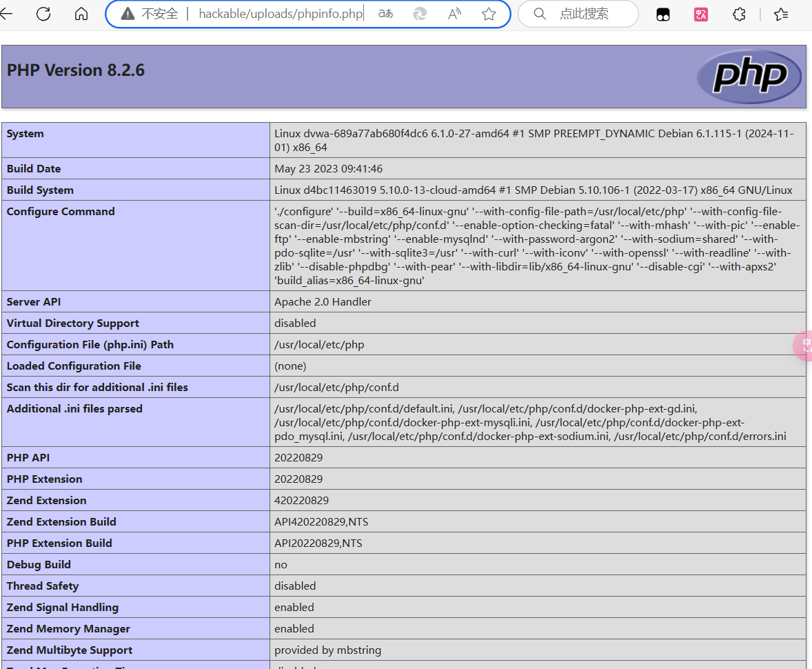This screenshot has width=812, height=669.
Task: Click the PHP logo image
Action: click(749, 76)
